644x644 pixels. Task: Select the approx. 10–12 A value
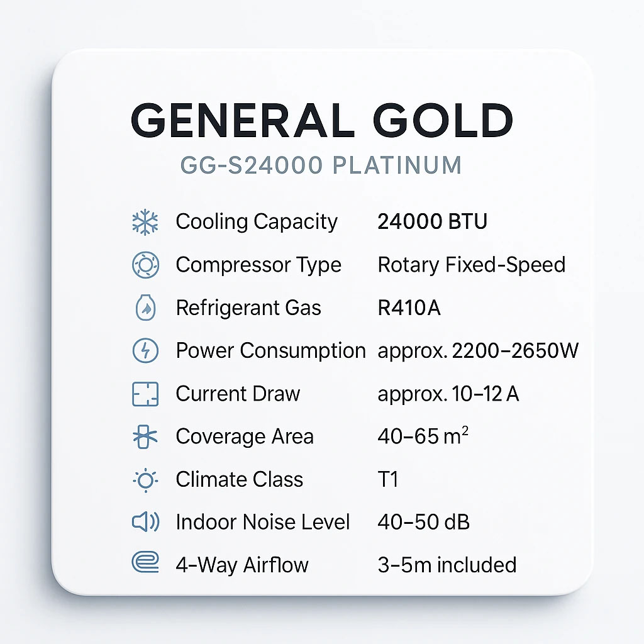[448, 394]
